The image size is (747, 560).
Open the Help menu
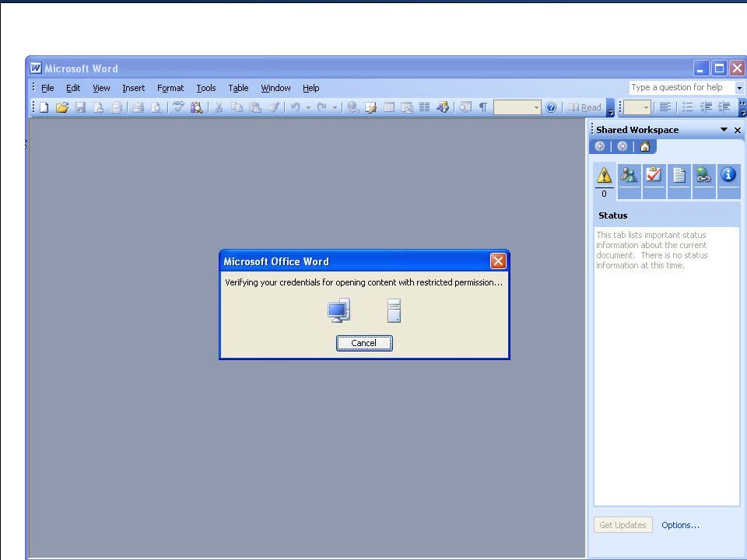click(310, 88)
